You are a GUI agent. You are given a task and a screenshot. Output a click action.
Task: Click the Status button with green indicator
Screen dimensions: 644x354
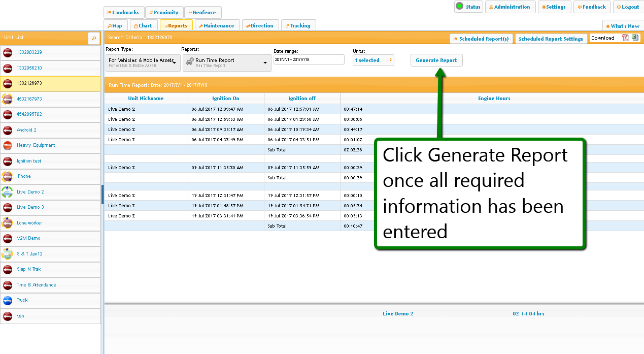pyautogui.click(x=469, y=7)
